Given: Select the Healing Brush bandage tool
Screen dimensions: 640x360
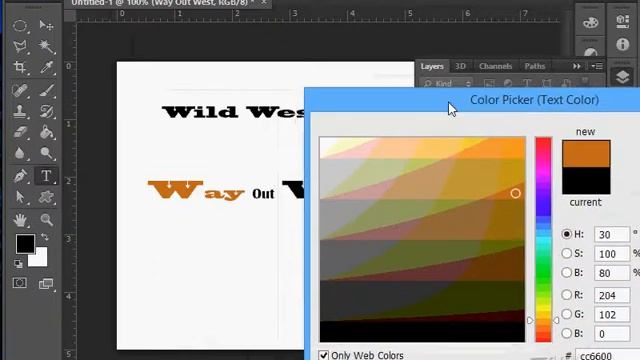Looking at the screenshot, I should point(20,90).
